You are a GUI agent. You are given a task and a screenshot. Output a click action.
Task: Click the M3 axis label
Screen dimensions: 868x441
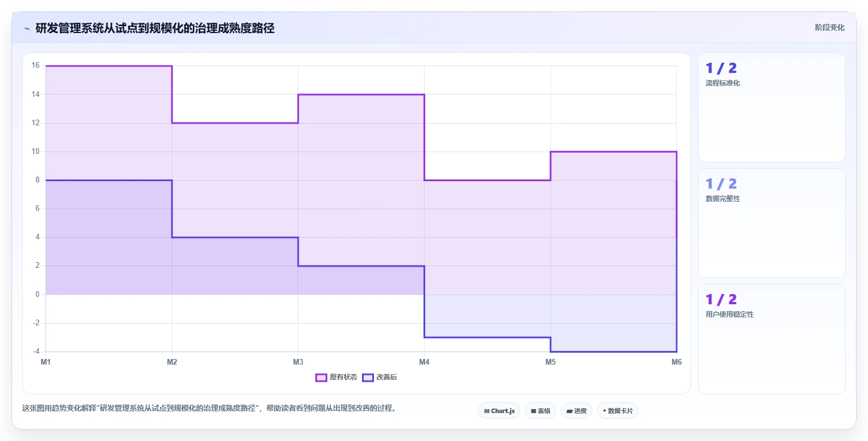(x=298, y=362)
